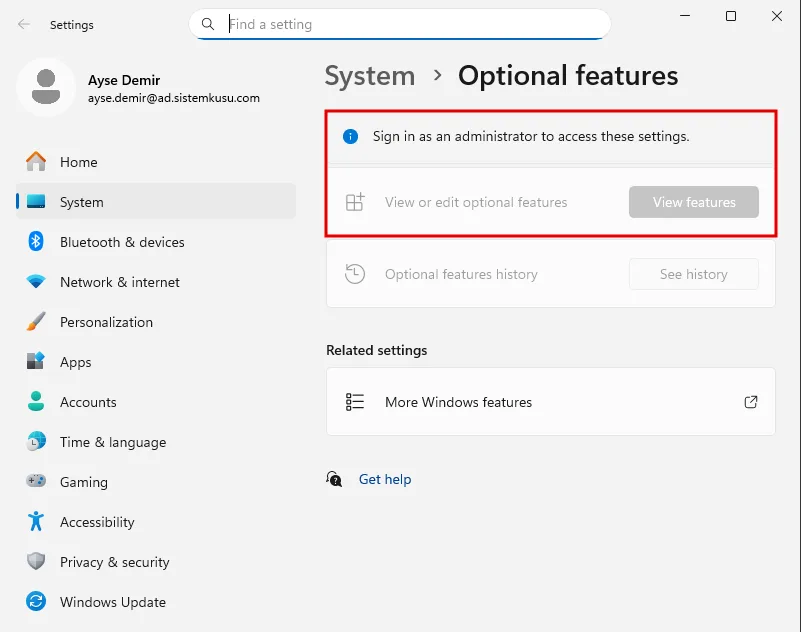The width and height of the screenshot is (801, 632).
Task: Click the history clock icon
Action: pyautogui.click(x=355, y=273)
